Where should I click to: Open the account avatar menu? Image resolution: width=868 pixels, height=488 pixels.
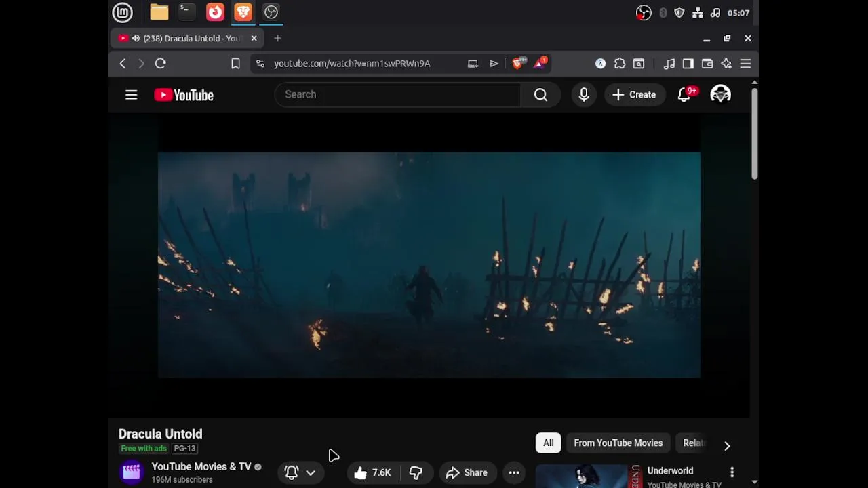pyautogui.click(x=720, y=95)
